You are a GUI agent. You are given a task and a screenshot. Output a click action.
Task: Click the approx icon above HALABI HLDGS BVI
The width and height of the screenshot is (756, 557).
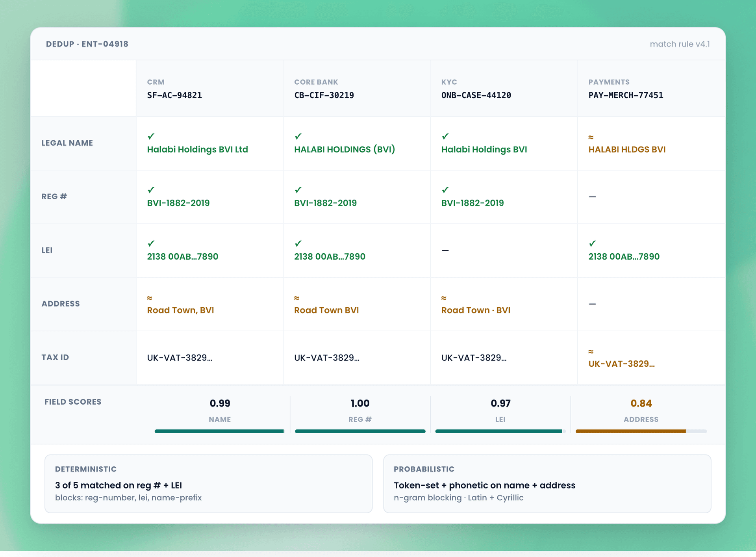pyautogui.click(x=591, y=137)
